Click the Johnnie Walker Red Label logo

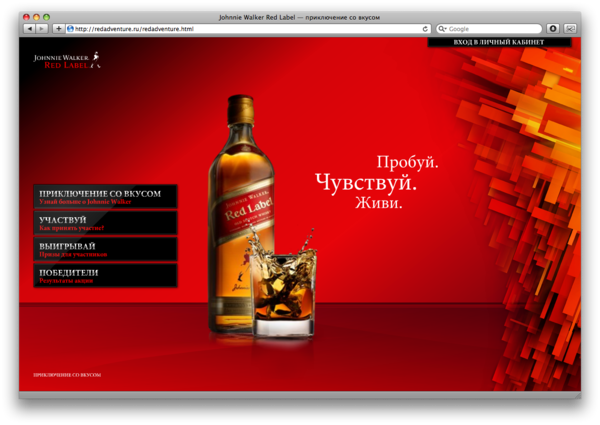click(67, 61)
